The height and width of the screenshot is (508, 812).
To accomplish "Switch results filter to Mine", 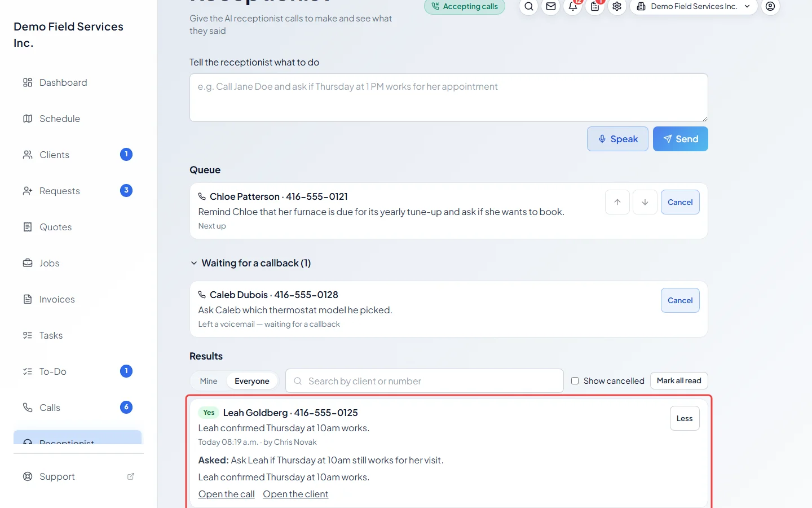I will point(209,381).
